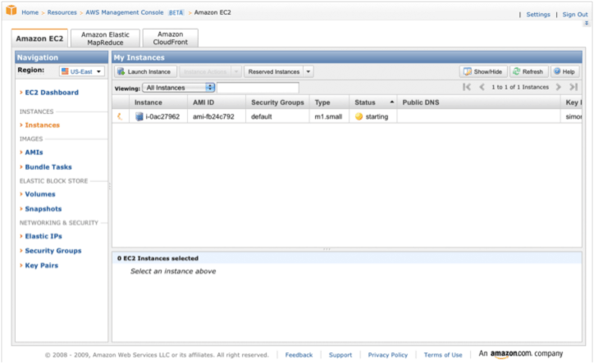
Task: Open Snapshots in navigation
Action: (x=43, y=209)
